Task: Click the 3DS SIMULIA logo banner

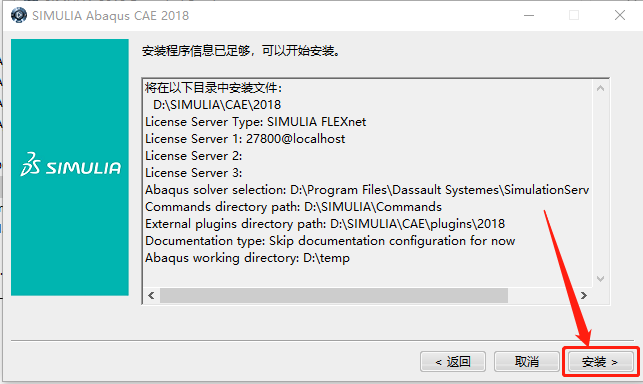Action: coord(70,167)
